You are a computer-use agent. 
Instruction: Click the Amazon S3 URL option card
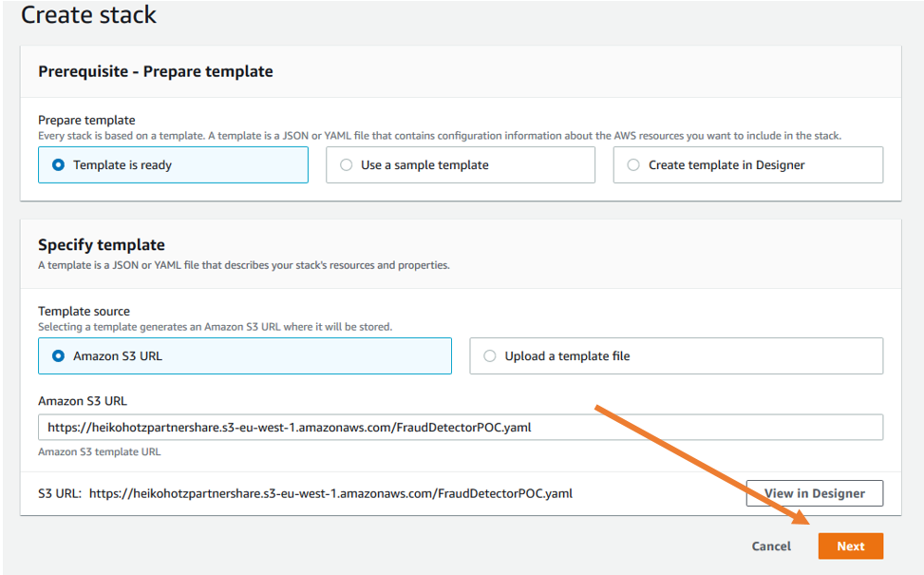245,356
